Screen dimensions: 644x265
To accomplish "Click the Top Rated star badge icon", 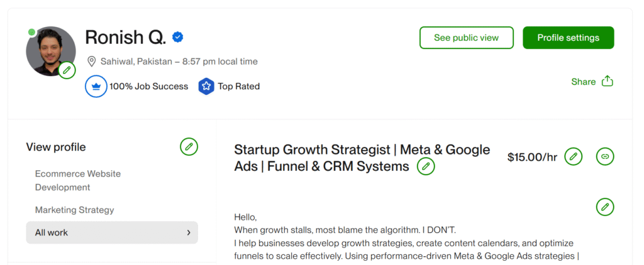I will click(x=206, y=87).
